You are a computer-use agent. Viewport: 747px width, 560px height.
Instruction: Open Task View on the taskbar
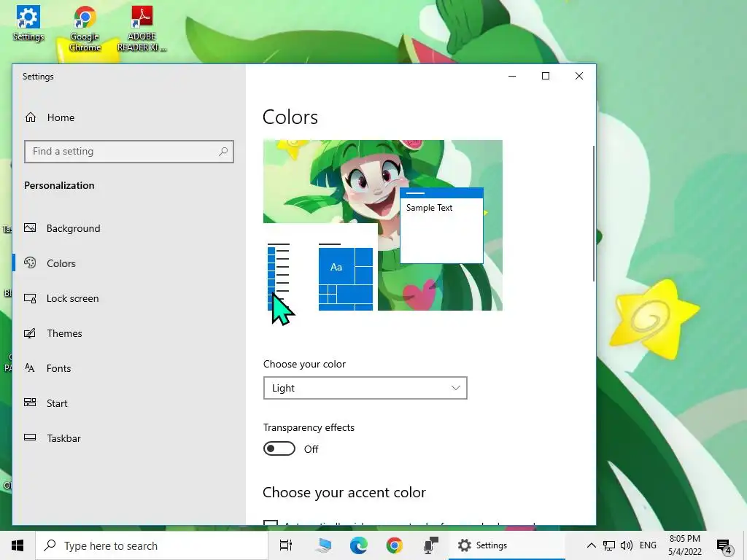[x=286, y=545]
